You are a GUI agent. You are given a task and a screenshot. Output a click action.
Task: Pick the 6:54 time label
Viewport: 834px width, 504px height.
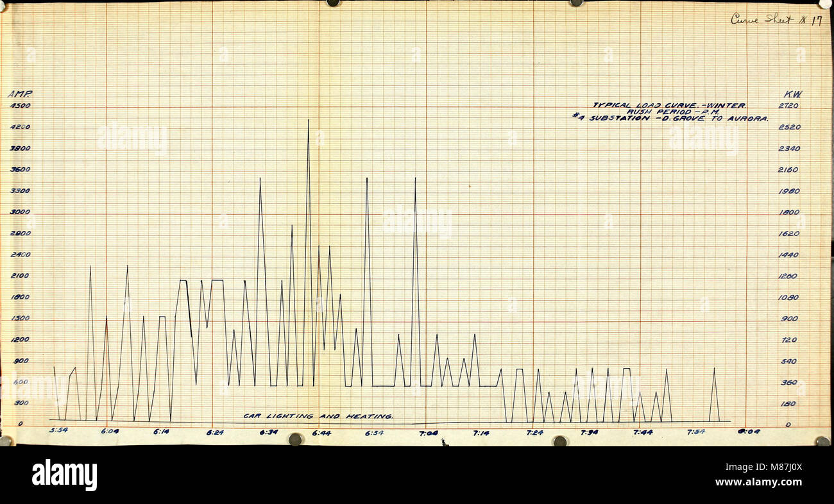click(375, 433)
